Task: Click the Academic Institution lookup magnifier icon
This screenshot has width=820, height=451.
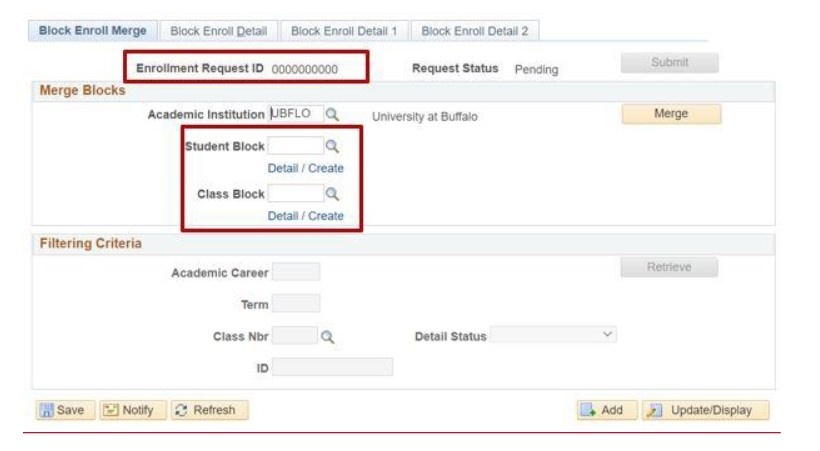Action: (332, 115)
